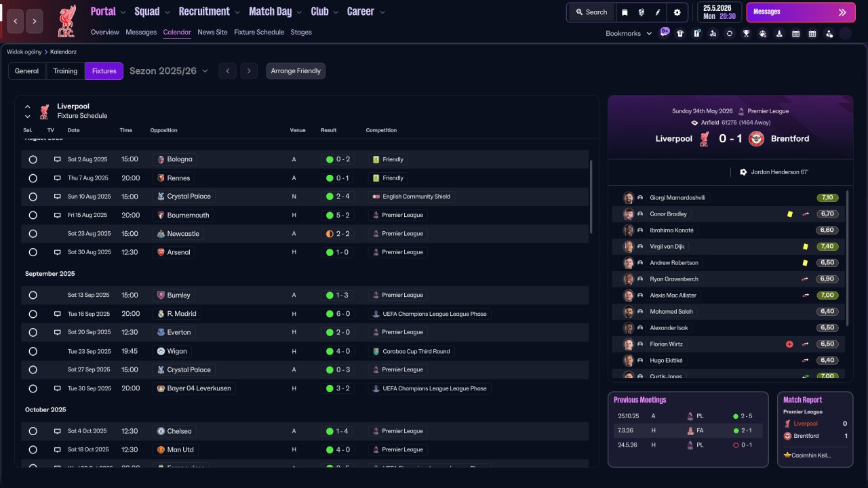Click the Widok ogólny breadcrumb link

click(24, 52)
